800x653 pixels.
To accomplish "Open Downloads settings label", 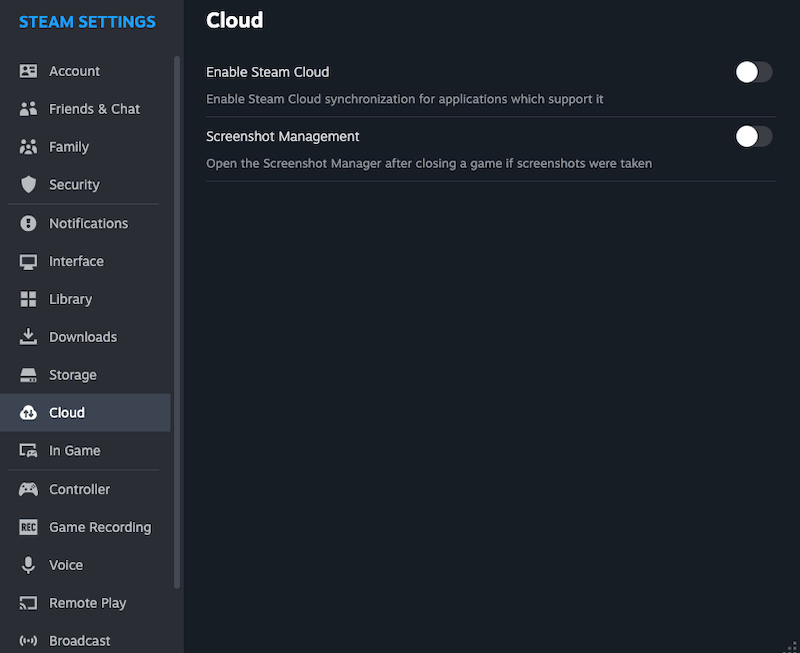I will click(83, 337).
